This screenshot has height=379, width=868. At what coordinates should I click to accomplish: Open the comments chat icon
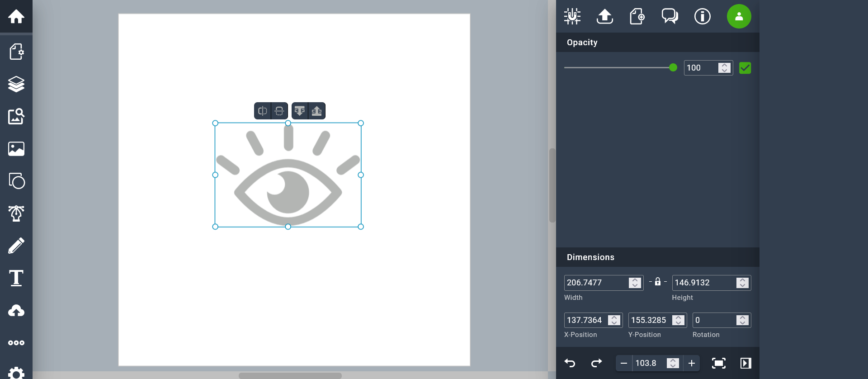[670, 16]
